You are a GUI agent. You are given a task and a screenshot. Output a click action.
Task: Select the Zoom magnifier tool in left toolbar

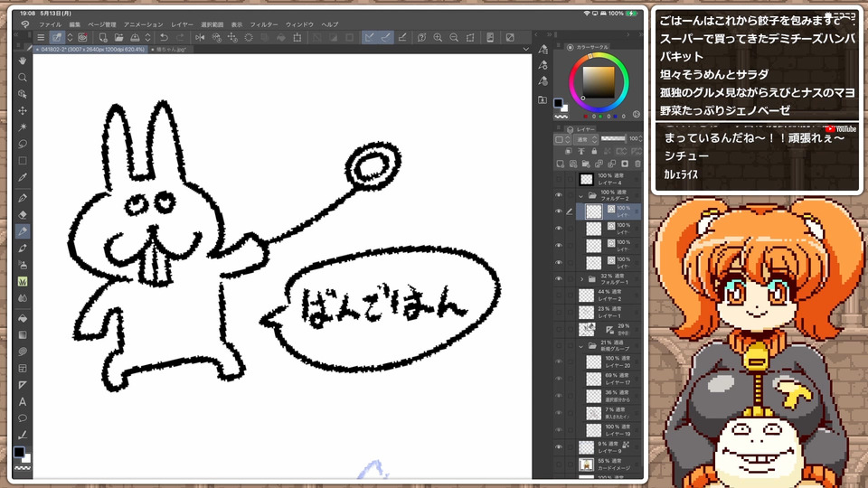click(x=22, y=78)
